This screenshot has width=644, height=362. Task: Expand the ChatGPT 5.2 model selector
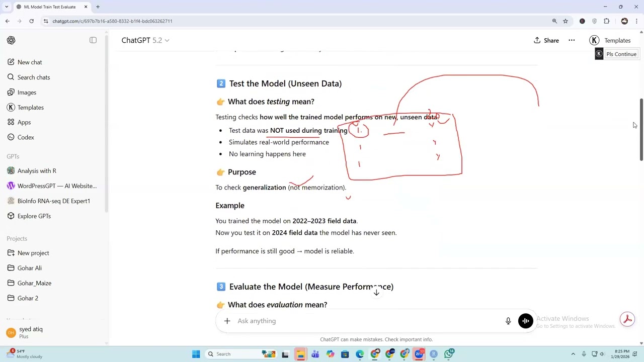pos(145,40)
